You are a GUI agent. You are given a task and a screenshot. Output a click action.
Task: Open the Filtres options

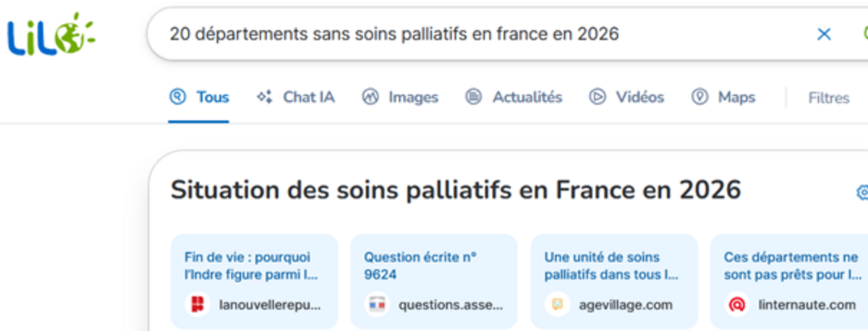pyautogui.click(x=828, y=98)
